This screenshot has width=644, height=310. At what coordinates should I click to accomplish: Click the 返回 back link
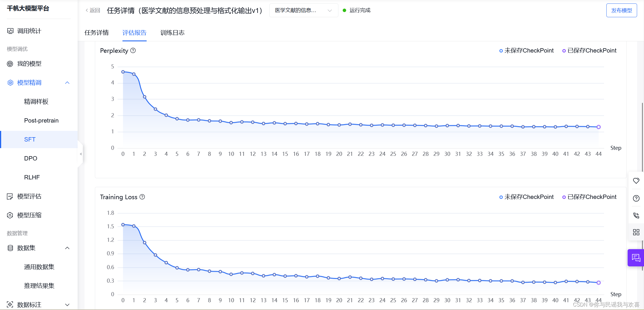(x=93, y=11)
